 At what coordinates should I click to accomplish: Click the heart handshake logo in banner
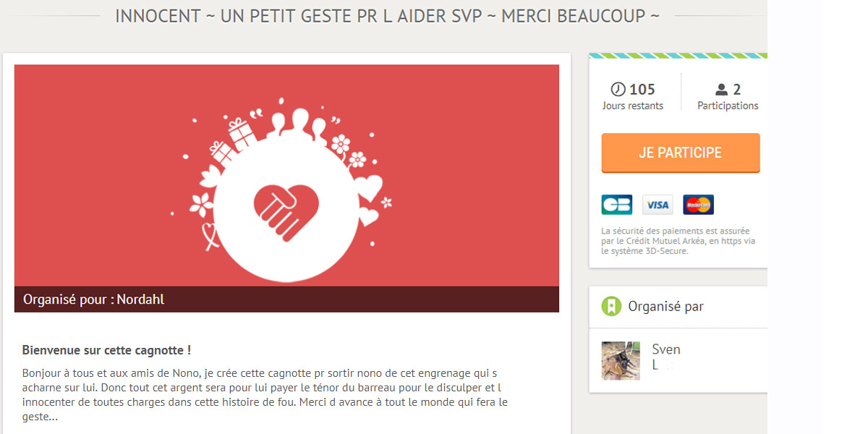[288, 210]
